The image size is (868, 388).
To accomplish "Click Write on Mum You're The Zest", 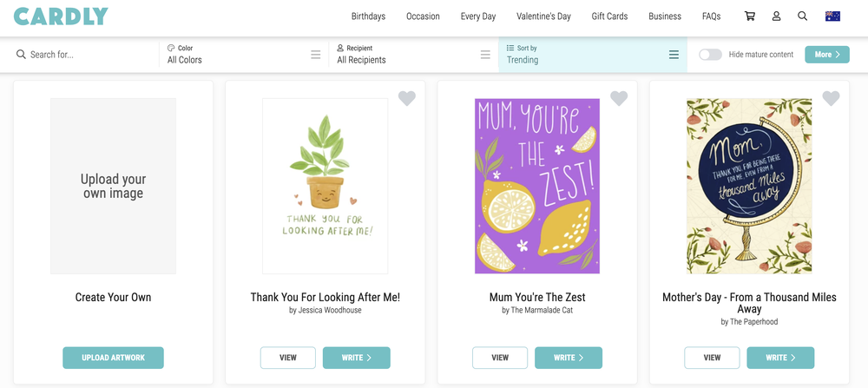I will 568,358.
